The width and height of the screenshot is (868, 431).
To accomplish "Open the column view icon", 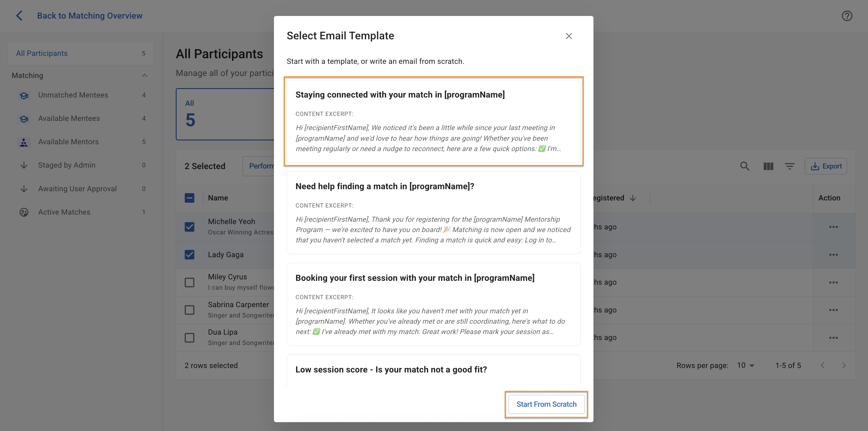I will point(768,166).
